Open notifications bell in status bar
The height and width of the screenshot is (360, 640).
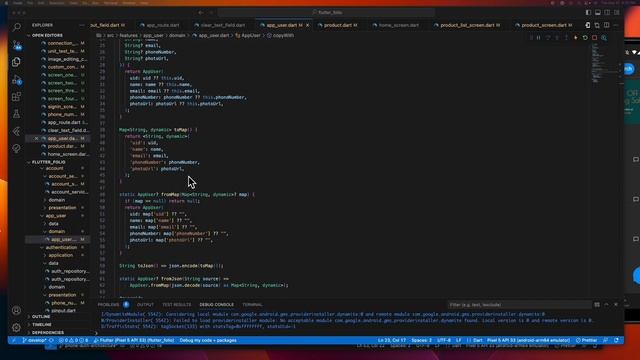pos(616,340)
